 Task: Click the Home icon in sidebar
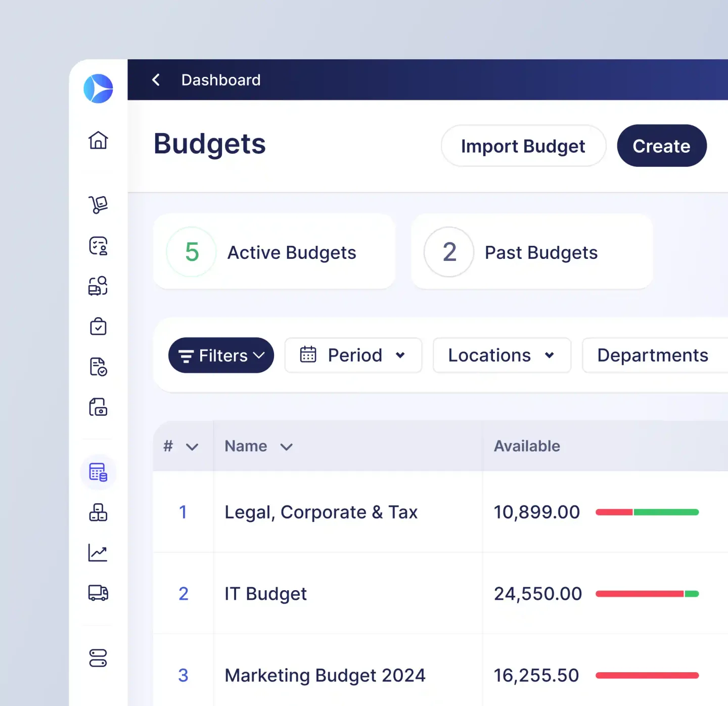tap(98, 140)
